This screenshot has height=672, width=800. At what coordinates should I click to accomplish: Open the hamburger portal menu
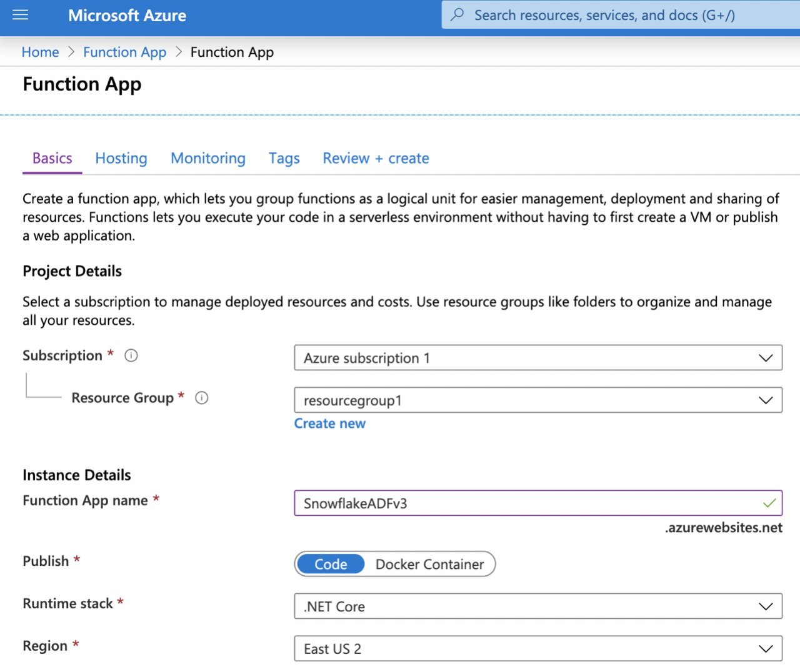pyautogui.click(x=21, y=15)
